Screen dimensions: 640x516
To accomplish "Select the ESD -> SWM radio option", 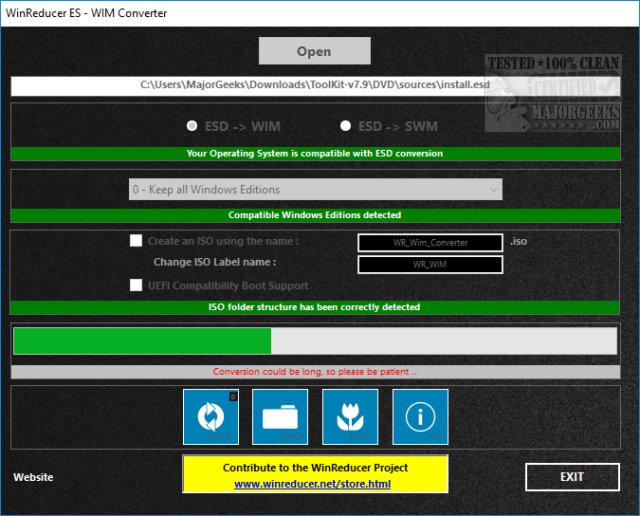I will [346, 126].
